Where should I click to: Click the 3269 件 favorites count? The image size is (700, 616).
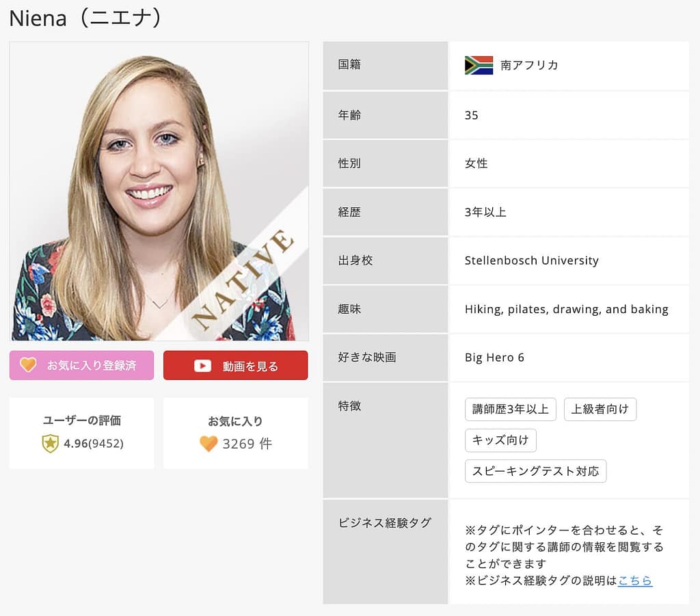[x=247, y=444]
